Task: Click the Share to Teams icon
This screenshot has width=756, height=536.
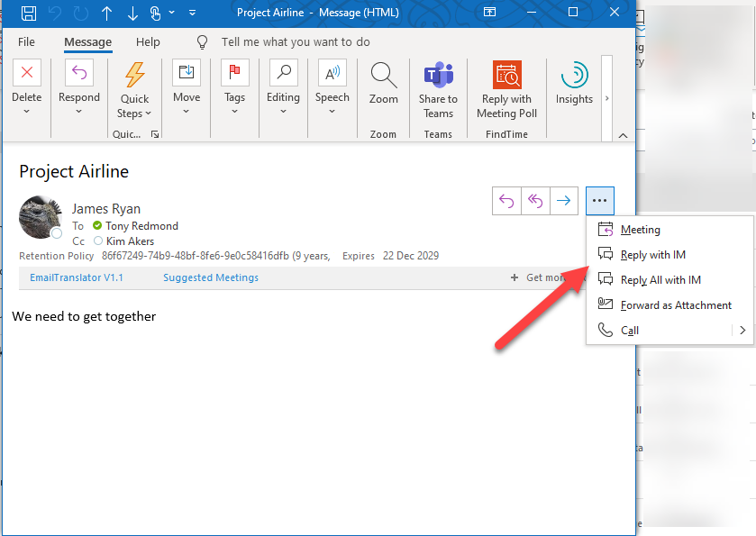Action: pyautogui.click(x=438, y=74)
